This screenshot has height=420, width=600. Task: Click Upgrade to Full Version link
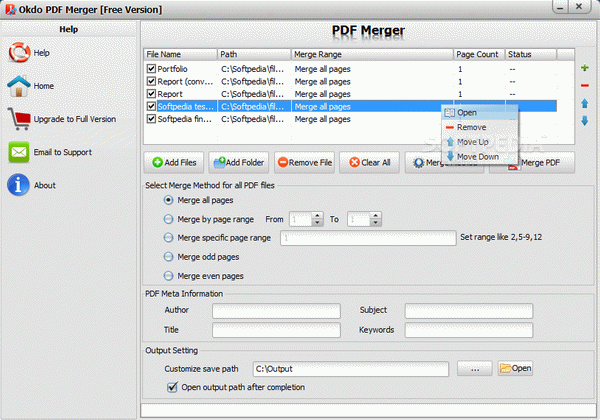pos(75,119)
